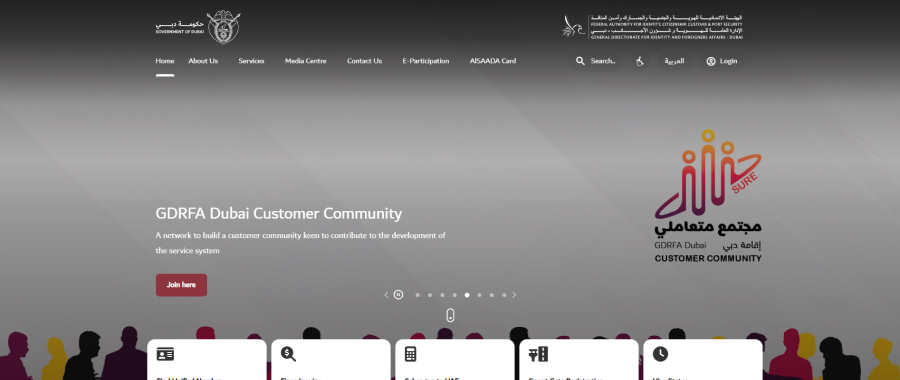This screenshot has height=380, width=900.
Task: Select the active fifth slide indicator dot
Action: (467, 295)
